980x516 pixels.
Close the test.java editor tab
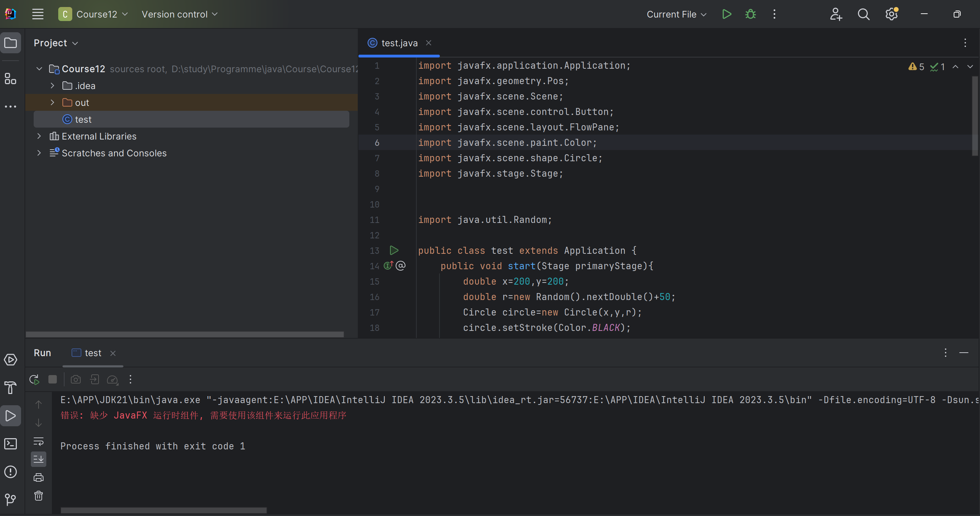coord(428,43)
